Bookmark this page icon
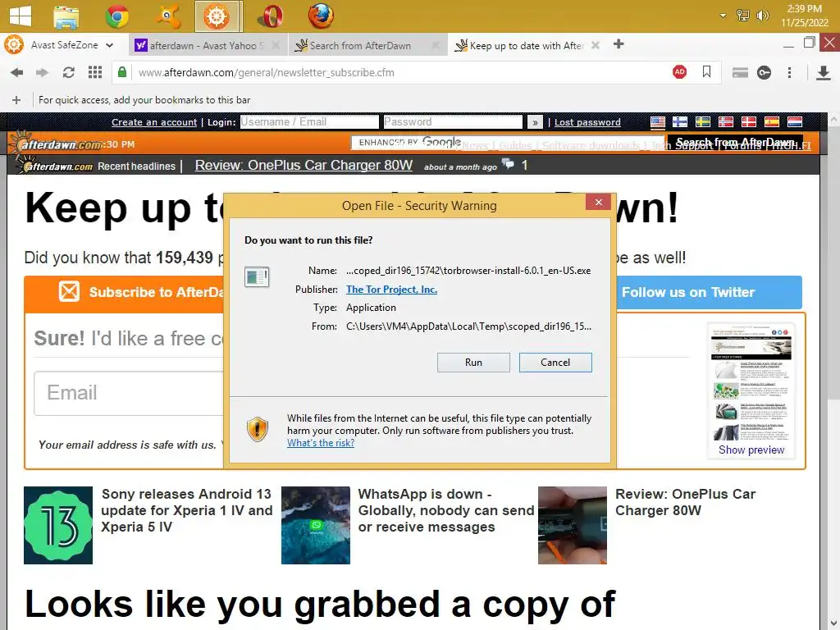Image resolution: width=840 pixels, height=630 pixels. [706, 72]
